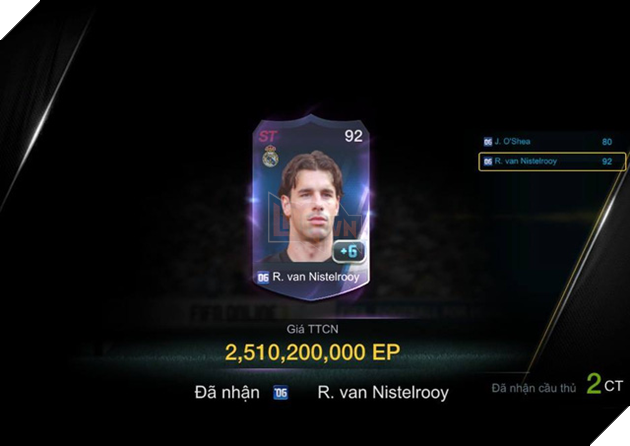The width and height of the screenshot is (630, 446).
Task: Click the 92 rating in highlighted row
Action: 607,162
